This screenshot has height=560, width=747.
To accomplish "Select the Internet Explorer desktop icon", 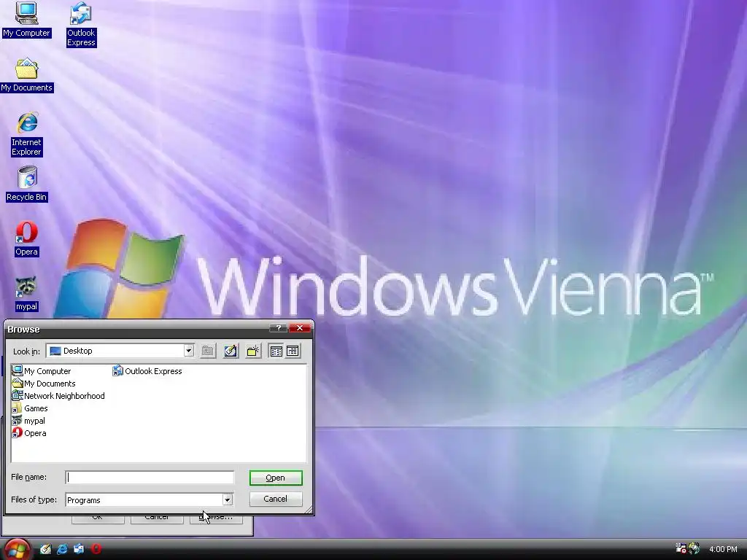I will click(x=27, y=134).
